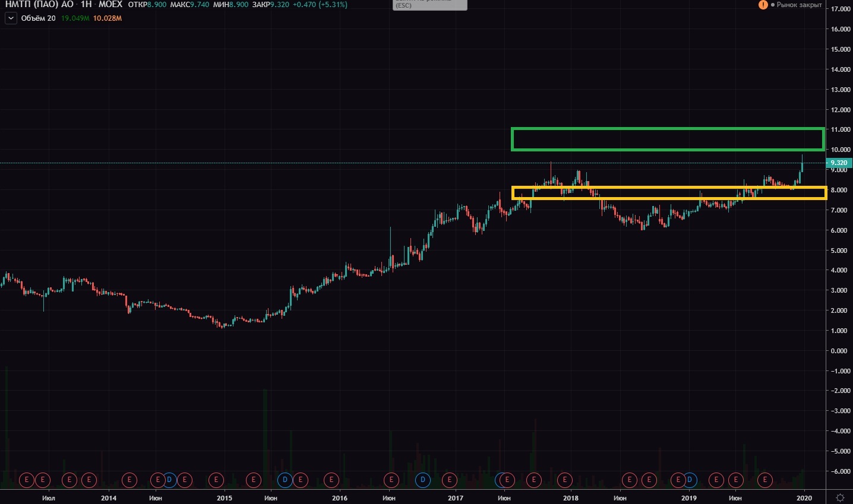The width and height of the screenshot is (853, 504).
Task: Open chart settings gear below the price axis
Action: coord(840,497)
